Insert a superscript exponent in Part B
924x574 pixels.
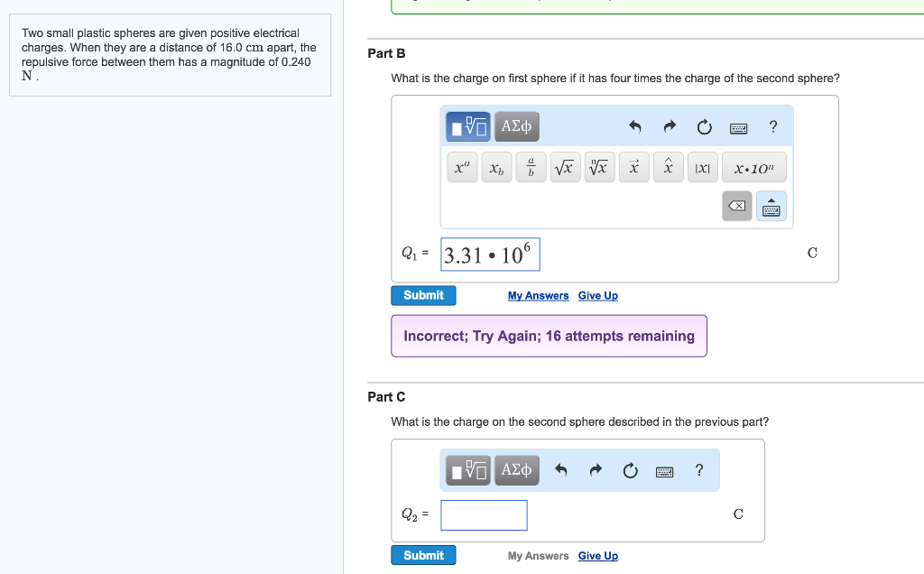coord(463,168)
